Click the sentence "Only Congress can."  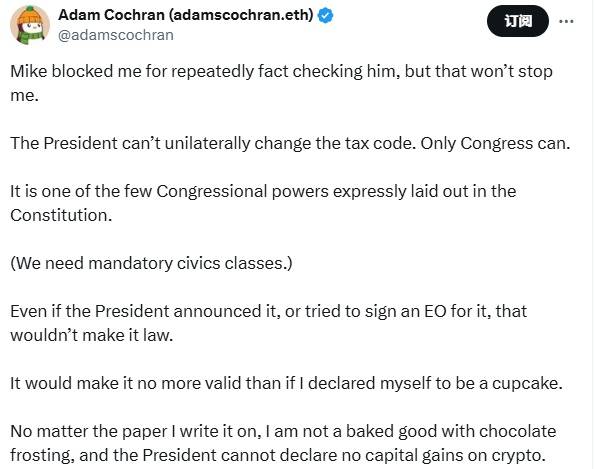click(x=495, y=143)
